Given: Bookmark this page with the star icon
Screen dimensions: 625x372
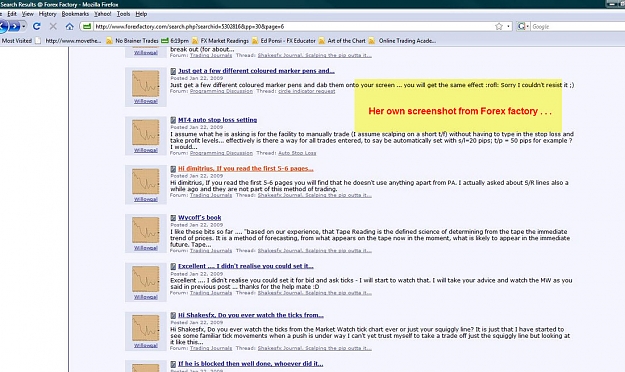Looking at the screenshot, I should click(499, 26).
